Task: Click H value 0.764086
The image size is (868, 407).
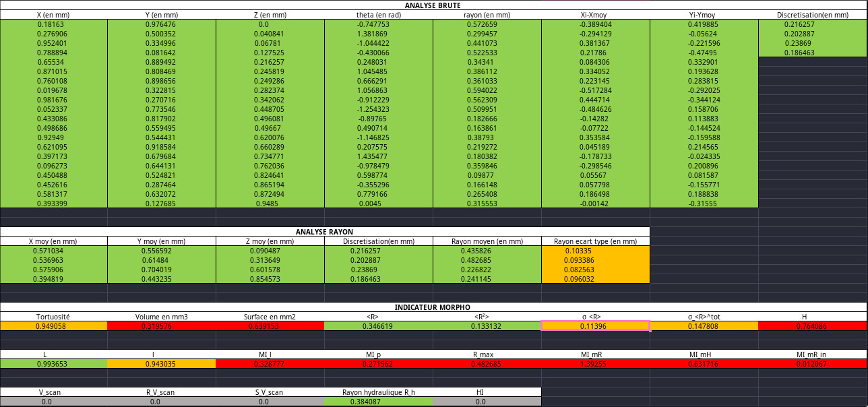Action: pyautogui.click(x=813, y=326)
